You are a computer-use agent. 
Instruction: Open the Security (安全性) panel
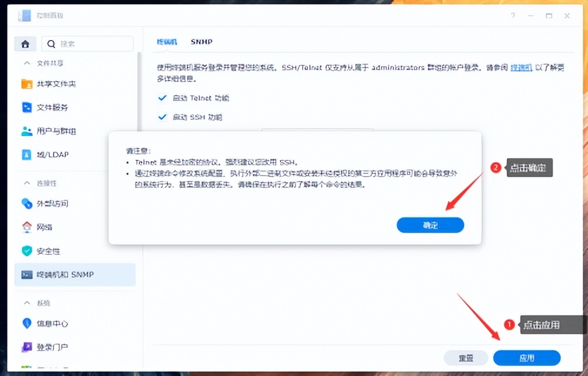51,251
